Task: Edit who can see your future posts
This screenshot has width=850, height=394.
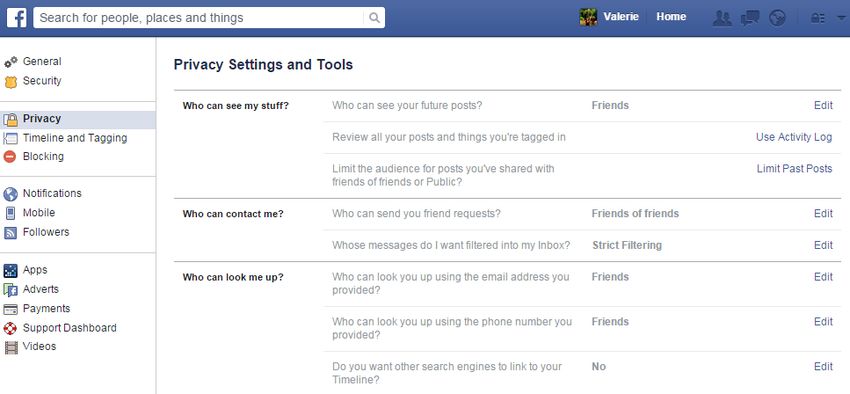Action: (x=823, y=105)
